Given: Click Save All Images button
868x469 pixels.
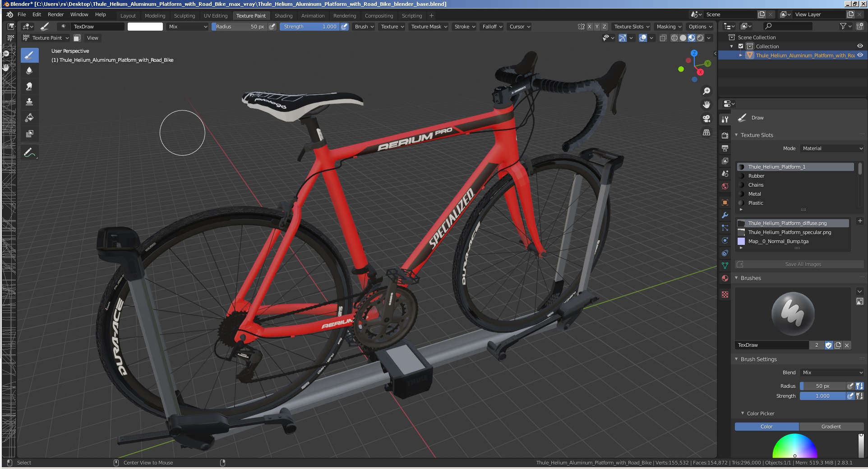Looking at the screenshot, I should (x=799, y=264).
